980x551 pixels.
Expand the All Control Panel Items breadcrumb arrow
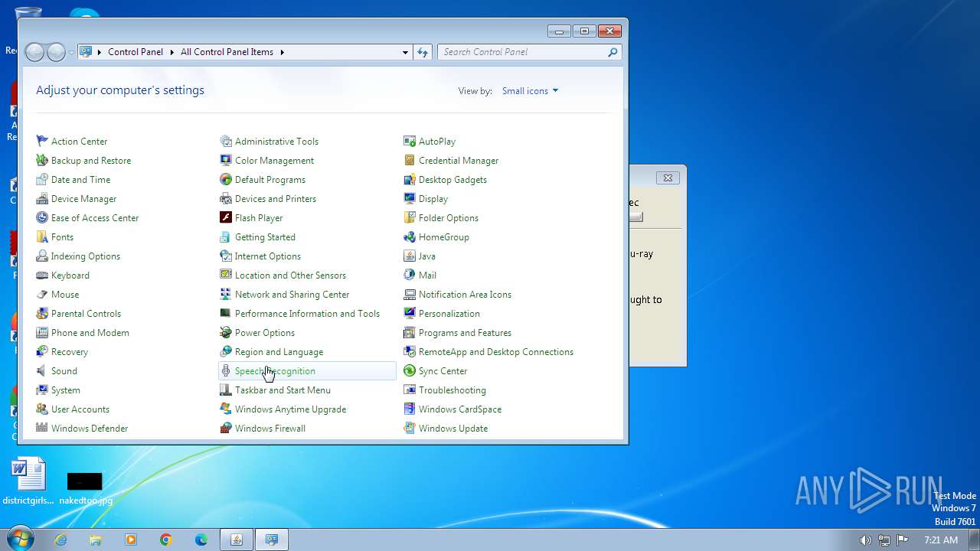(282, 52)
